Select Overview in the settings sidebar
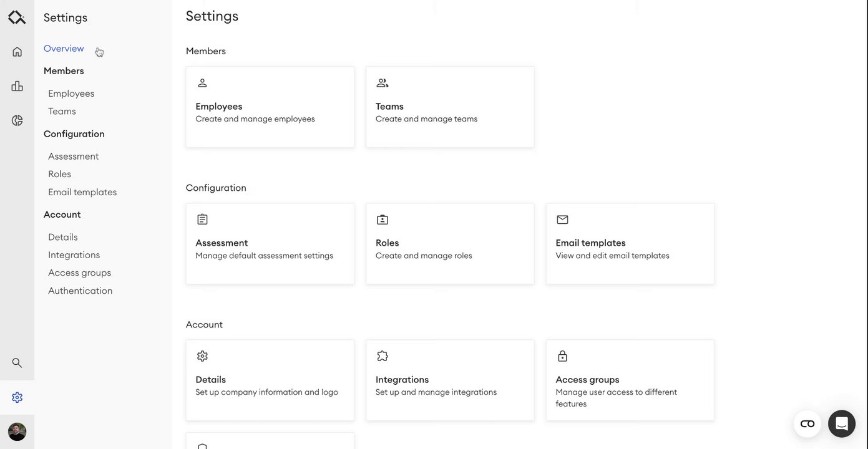 coord(64,49)
